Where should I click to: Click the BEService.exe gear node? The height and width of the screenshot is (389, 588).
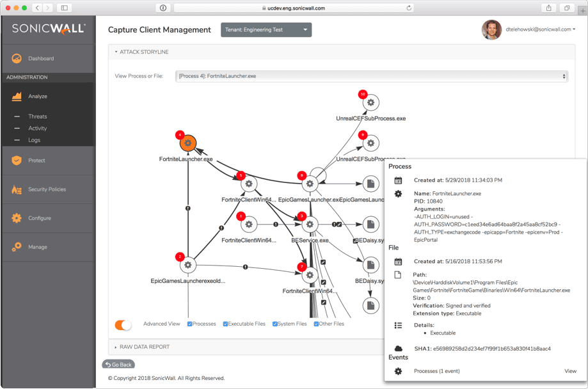(x=310, y=225)
